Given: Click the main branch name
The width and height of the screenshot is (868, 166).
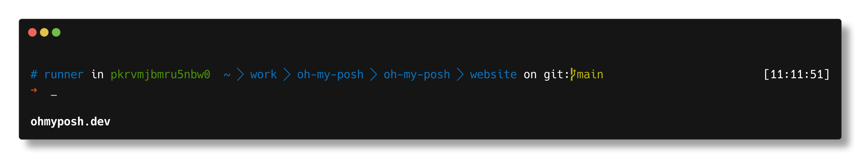Looking at the screenshot, I should pyautogui.click(x=590, y=74).
